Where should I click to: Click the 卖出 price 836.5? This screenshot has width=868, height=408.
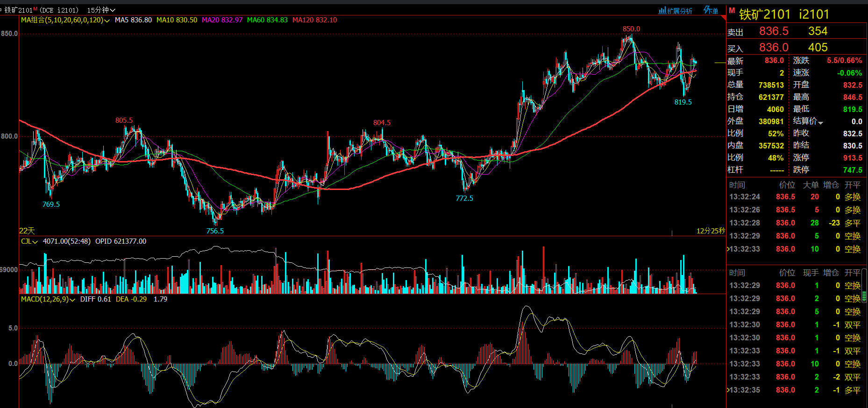click(774, 31)
